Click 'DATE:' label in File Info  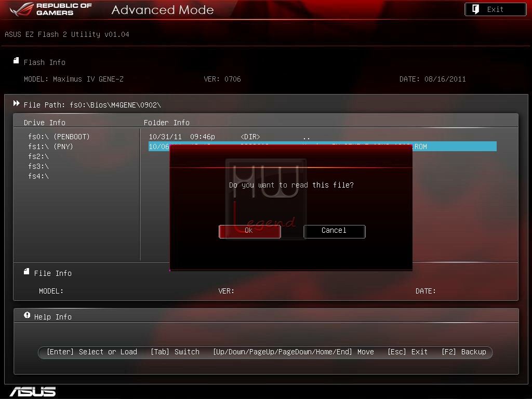(x=426, y=291)
